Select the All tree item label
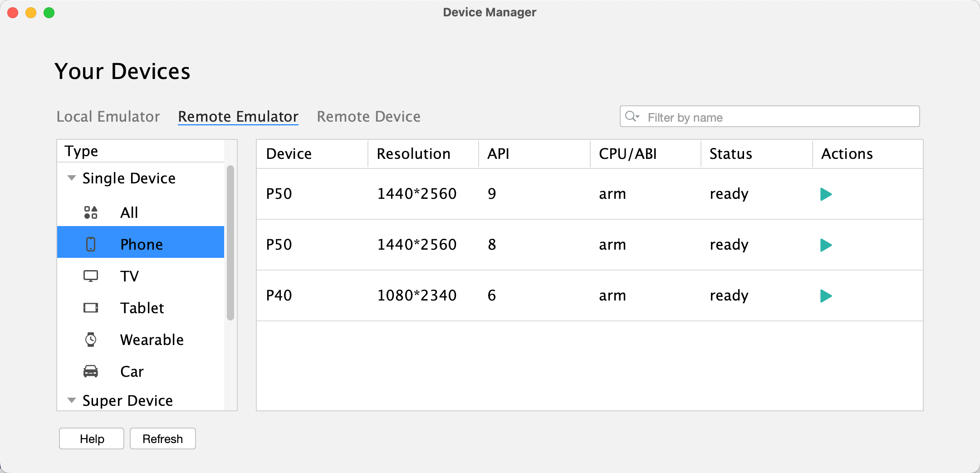980x473 pixels. pos(129,212)
